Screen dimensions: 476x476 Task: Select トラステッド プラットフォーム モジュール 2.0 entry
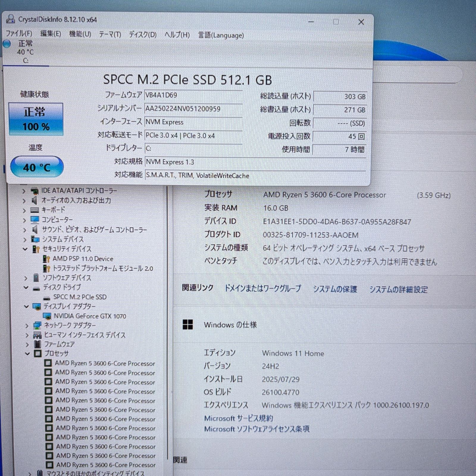pyautogui.click(x=103, y=268)
